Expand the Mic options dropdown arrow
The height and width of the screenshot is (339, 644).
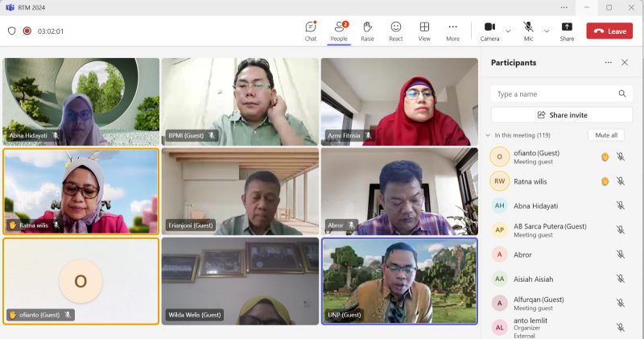tap(547, 31)
